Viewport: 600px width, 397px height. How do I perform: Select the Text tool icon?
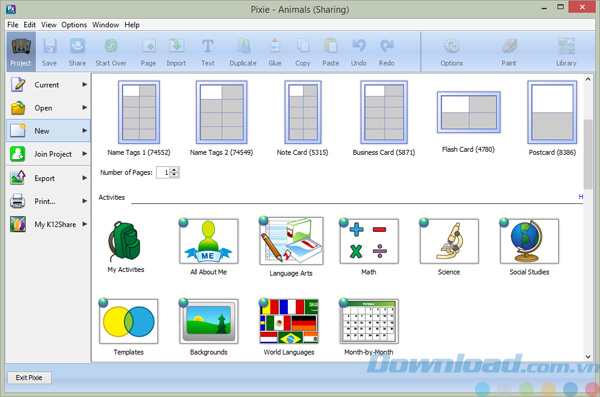point(208,52)
